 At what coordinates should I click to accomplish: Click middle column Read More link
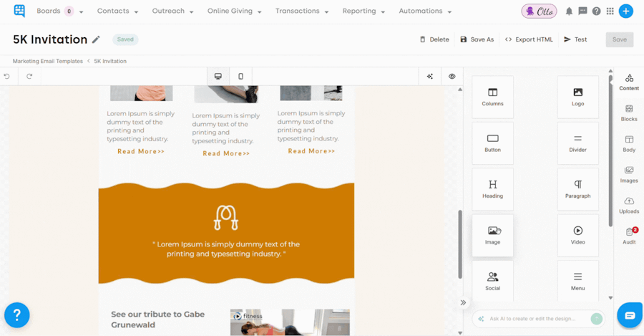tap(226, 153)
